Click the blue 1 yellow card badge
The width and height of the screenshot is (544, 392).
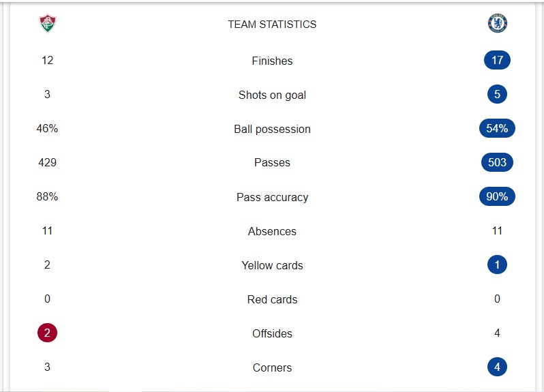tap(497, 265)
